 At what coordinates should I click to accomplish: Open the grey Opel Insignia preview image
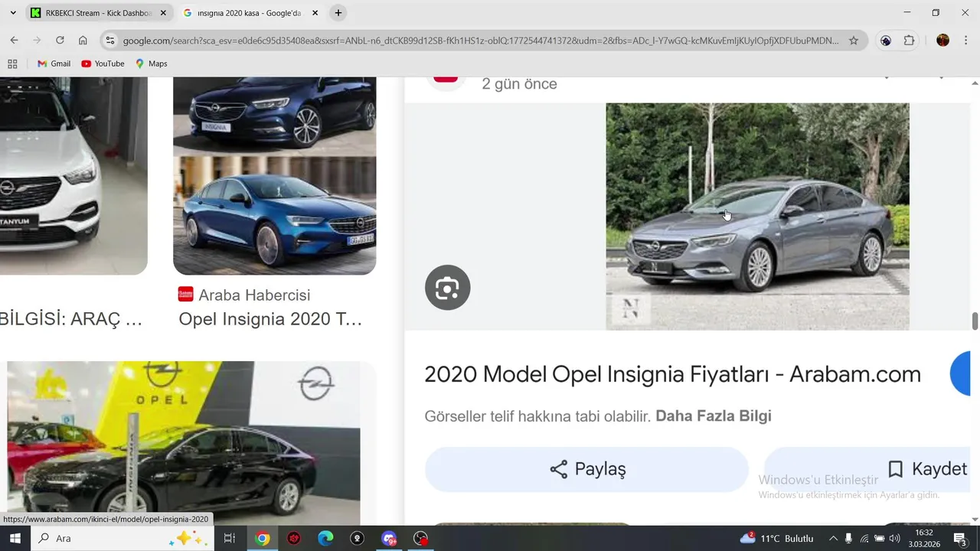pyautogui.click(x=757, y=217)
